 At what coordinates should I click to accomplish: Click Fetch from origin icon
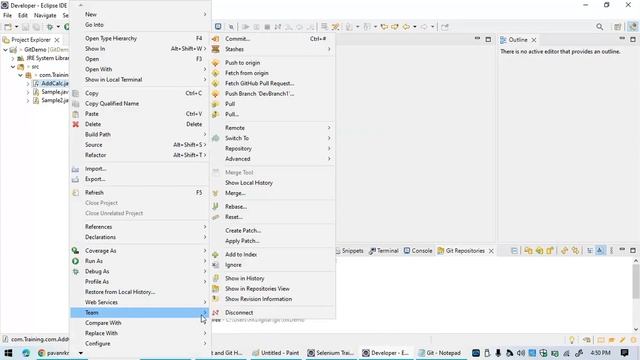click(x=216, y=73)
